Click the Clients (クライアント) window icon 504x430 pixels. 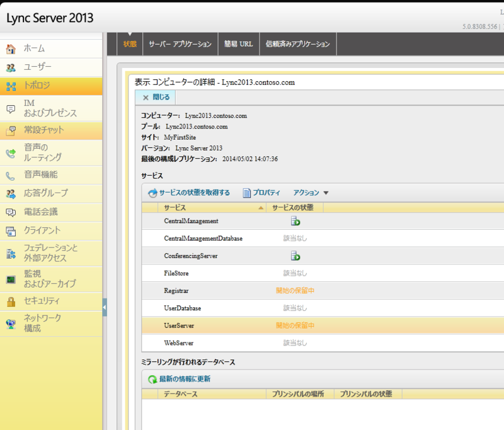[x=11, y=231]
